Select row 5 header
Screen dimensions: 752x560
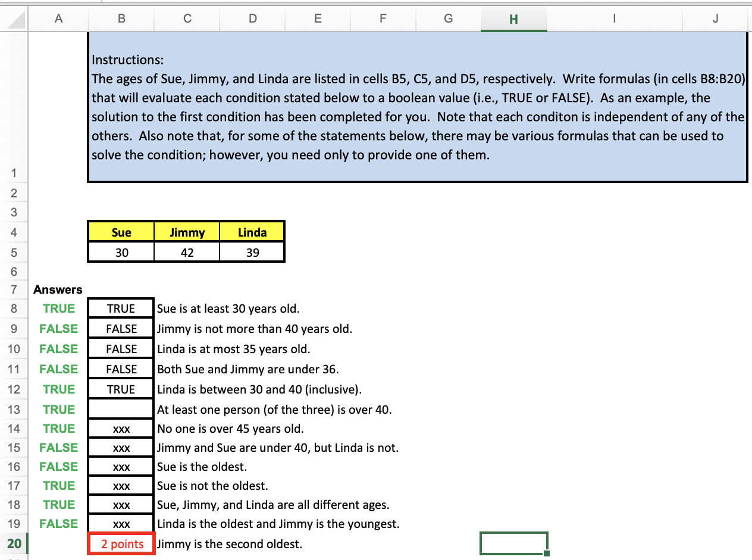coord(13,253)
